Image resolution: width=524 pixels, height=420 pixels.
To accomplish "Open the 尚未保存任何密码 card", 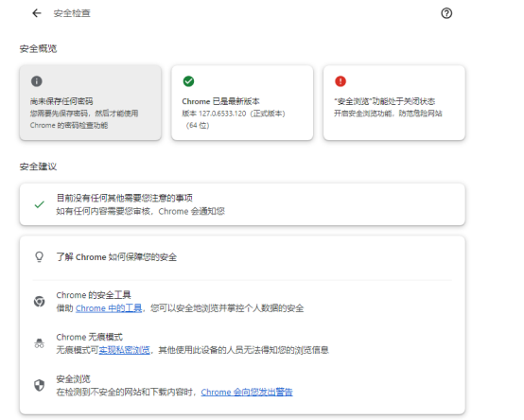I will 90,102.
